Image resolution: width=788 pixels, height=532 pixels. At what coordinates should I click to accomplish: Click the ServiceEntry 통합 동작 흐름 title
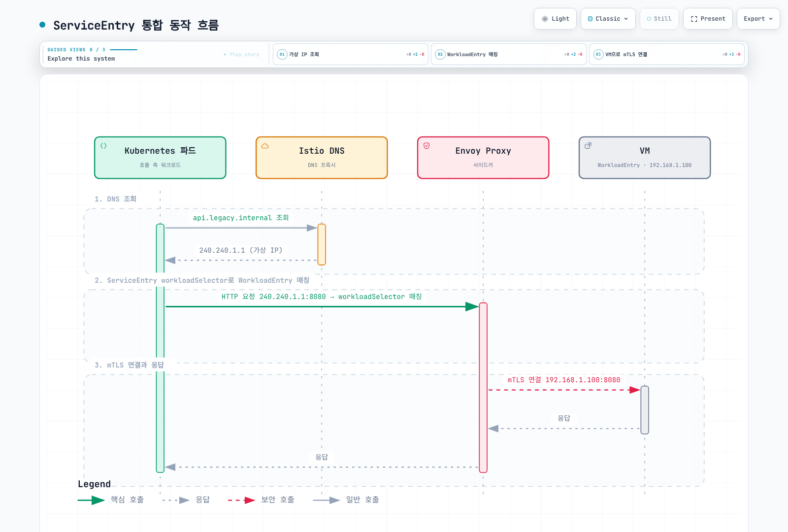[136, 25]
